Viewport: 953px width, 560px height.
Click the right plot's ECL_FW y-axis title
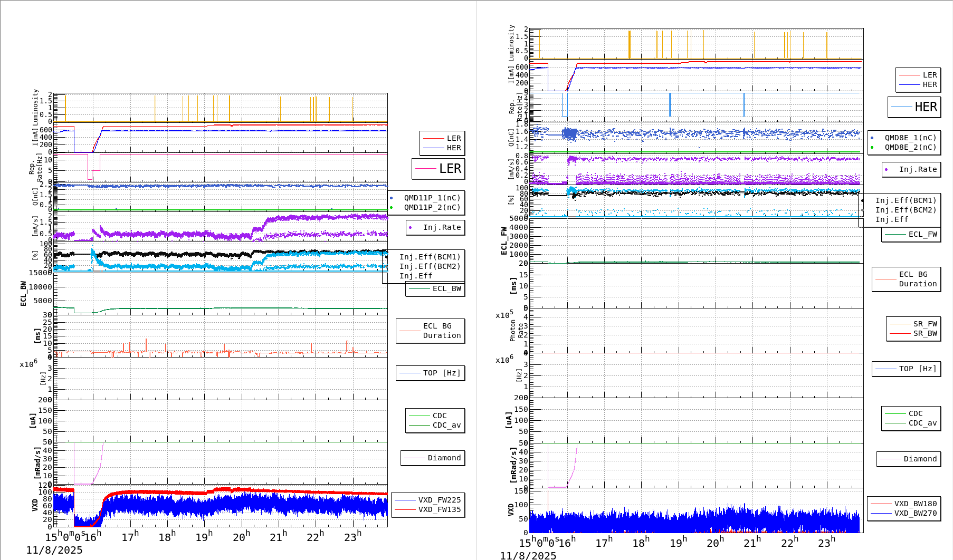point(504,241)
